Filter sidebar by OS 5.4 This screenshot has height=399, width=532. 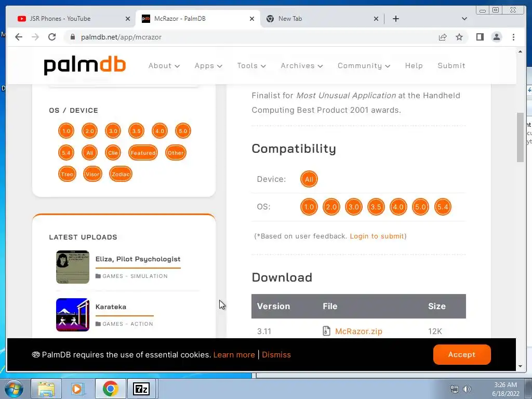click(66, 153)
